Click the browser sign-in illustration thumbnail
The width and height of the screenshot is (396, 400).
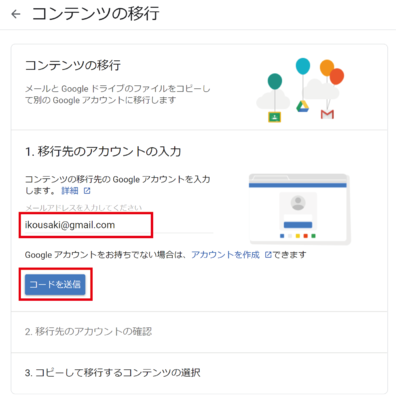pos(299,209)
